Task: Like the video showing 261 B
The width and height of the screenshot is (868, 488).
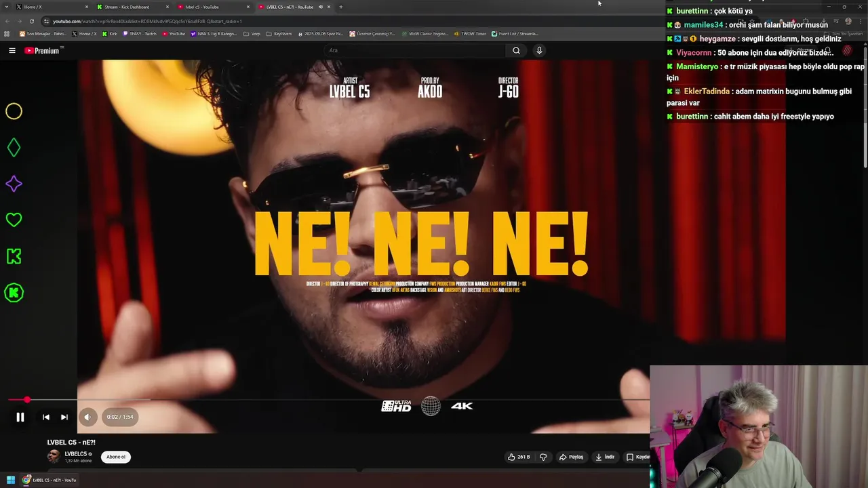Action: point(519,457)
